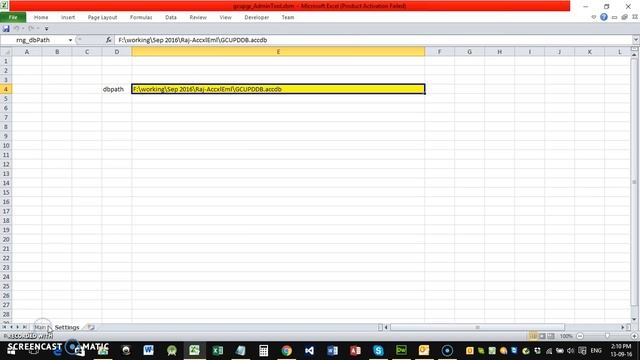Image resolution: width=640 pixels, height=360 pixels.
Task: Open the Formulas ribbon tab
Action: click(x=141, y=17)
